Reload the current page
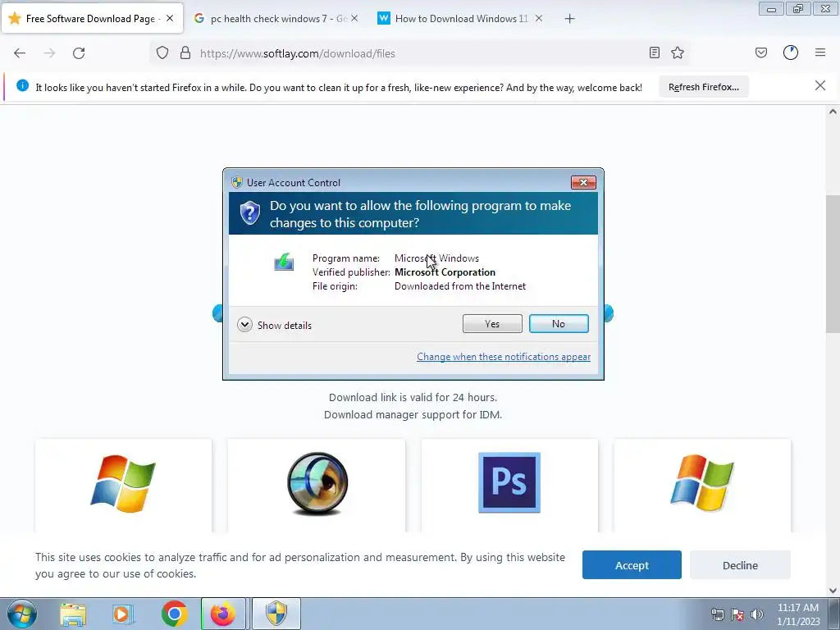The image size is (840, 630). tap(79, 53)
